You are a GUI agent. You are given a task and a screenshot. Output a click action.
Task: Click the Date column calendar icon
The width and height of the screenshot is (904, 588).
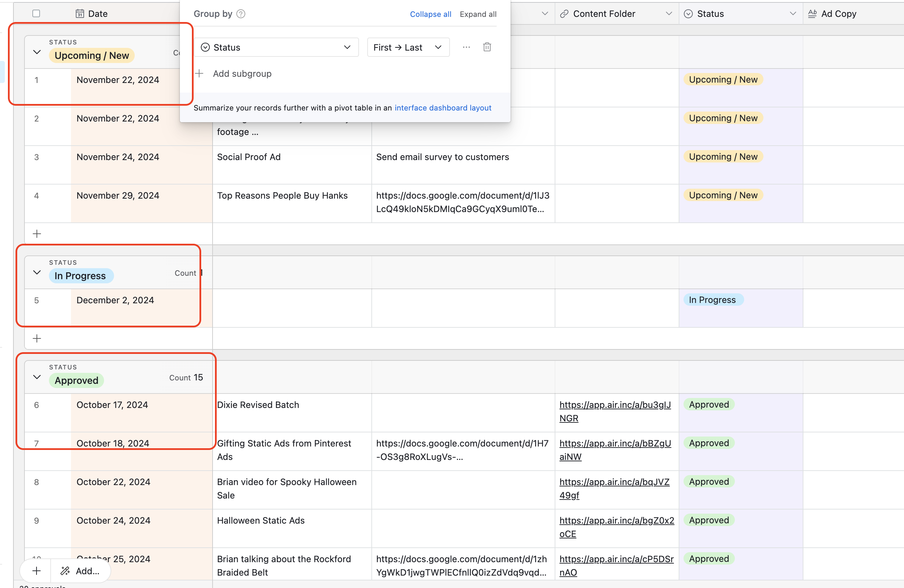pyautogui.click(x=80, y=14)
